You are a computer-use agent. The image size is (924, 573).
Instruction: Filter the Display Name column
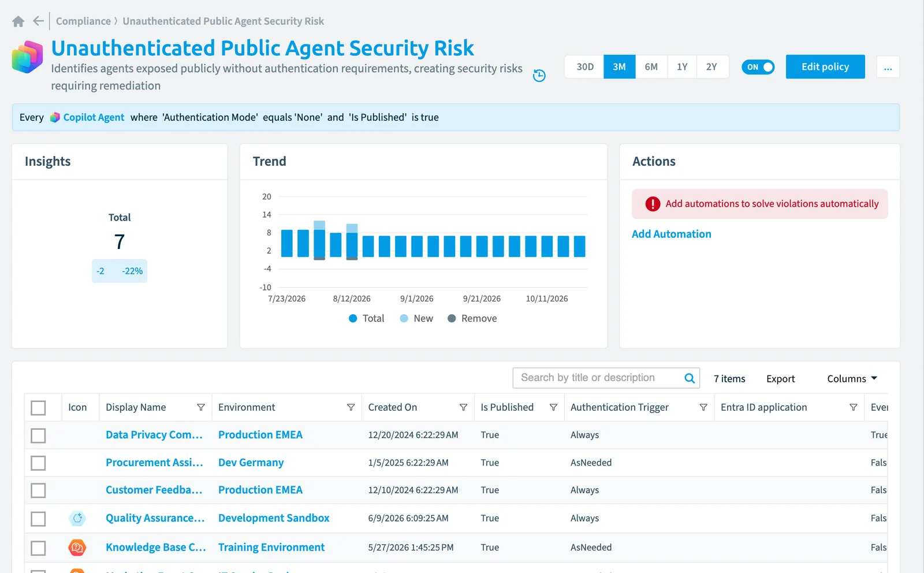201,407
